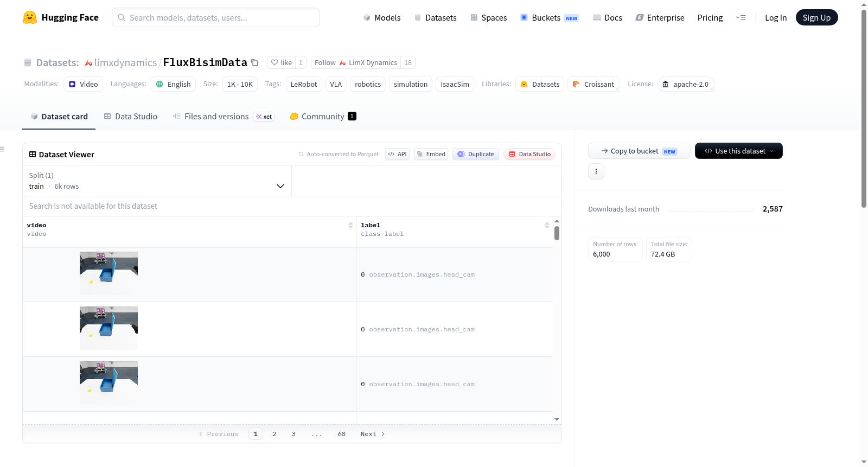Screen dimensions: 868x467
Task: Click Log In
Action: [x=776, y=17]
